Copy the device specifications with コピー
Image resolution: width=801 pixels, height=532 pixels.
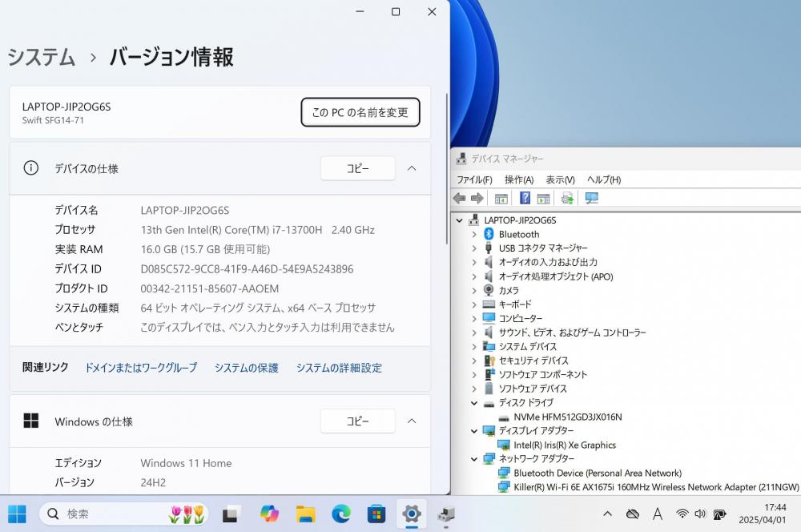click(357, 168)
